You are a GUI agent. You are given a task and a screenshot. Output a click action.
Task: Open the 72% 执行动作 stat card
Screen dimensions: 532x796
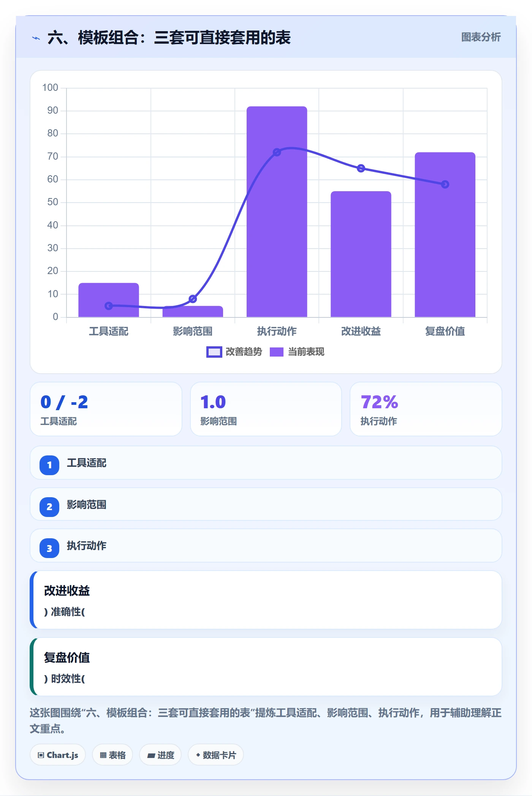click(x=426, y=409)
